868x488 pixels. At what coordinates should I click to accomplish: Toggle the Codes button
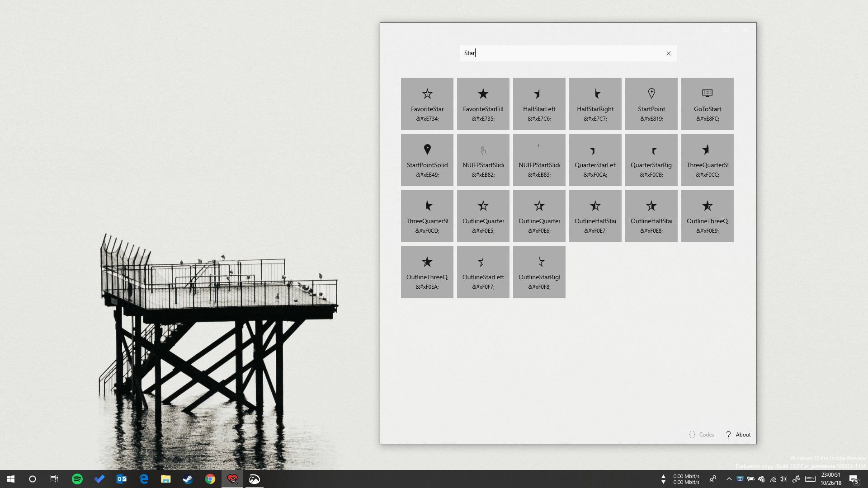pos(701,434)
